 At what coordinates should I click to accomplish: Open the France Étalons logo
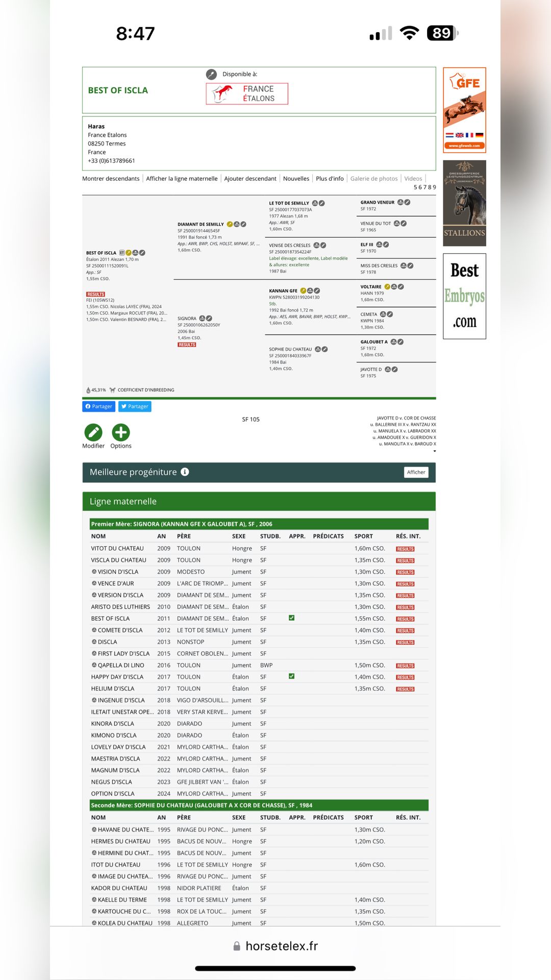point(247,93)
